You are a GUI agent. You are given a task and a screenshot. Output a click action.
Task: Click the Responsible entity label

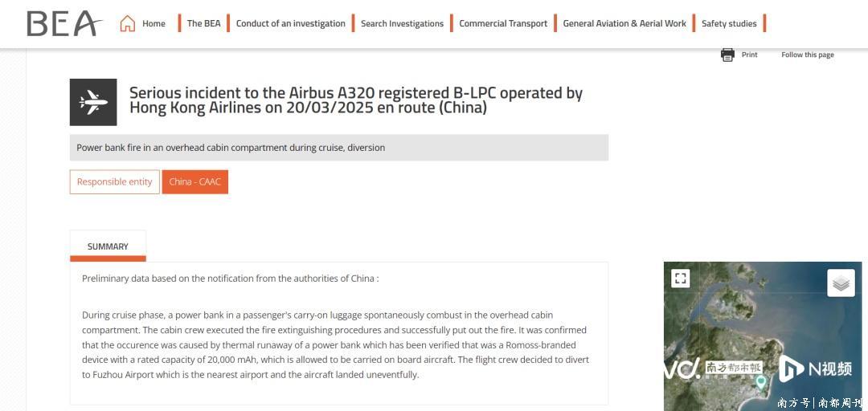114,181
